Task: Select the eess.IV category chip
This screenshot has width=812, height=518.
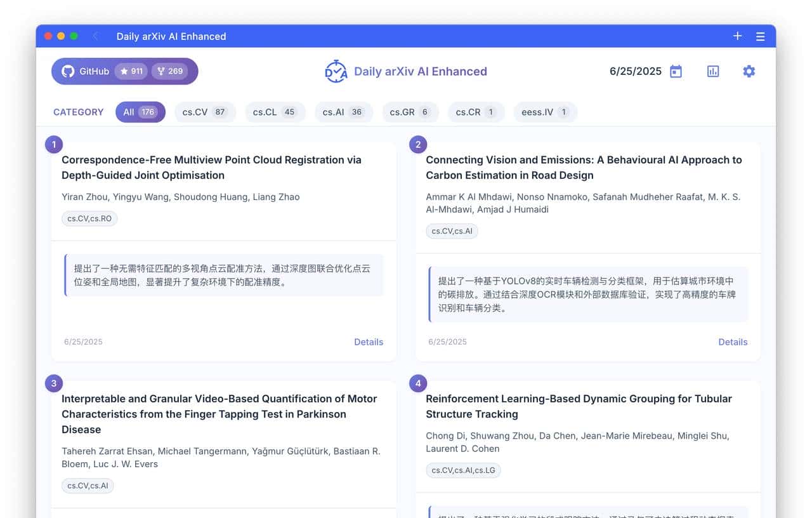Action: pyautogui.click(x=545, y=112)
